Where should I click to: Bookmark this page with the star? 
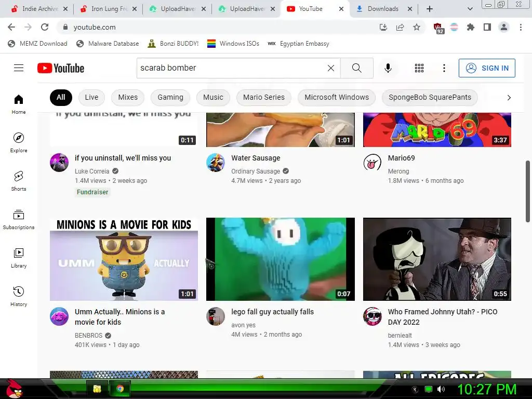pyautogui.click(x=417, y=27)
